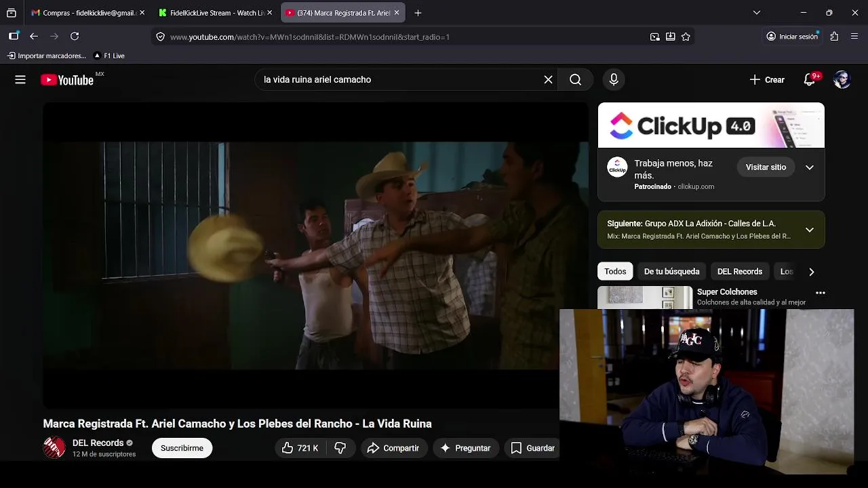Image resolution: width=868 pixels, height=488 pixels.
Task: Open the Preguntar AI assistant button
Action: pos(465,448)
